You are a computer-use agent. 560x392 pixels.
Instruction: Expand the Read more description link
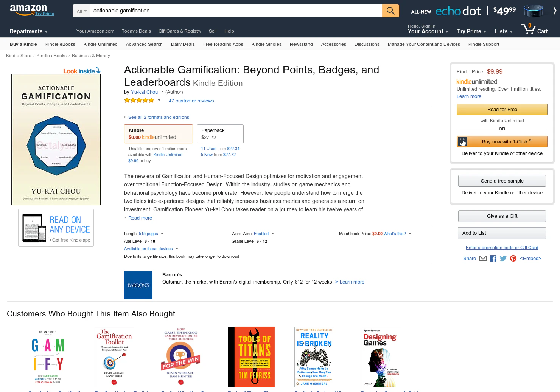pos(140,218)
